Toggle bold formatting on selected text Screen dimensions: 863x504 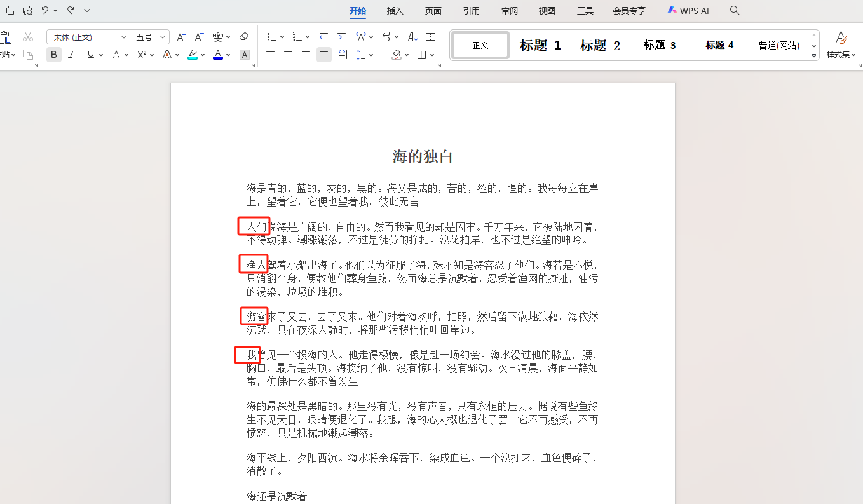(x=53, y=55)
